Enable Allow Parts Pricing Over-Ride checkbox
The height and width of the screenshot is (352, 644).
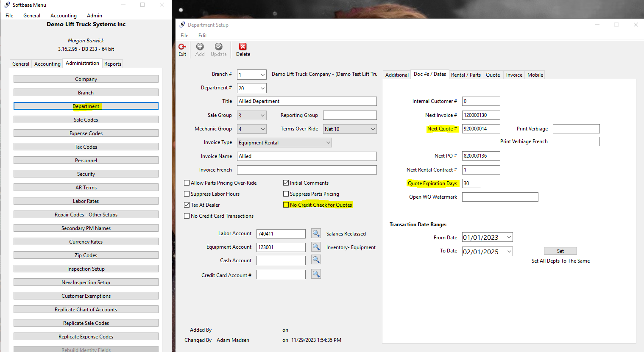pyautogui.click(x=187, y=183)
